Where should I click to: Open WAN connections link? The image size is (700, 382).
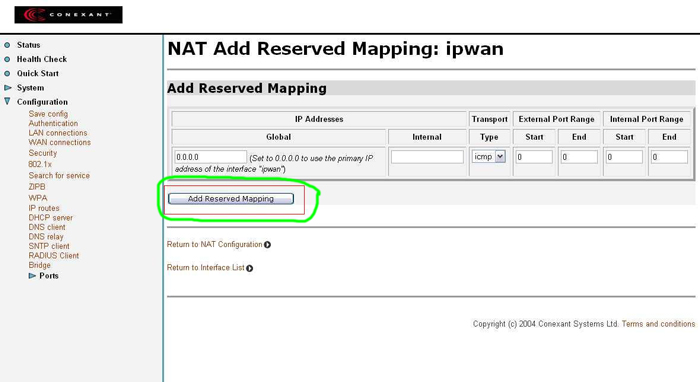(60, 142)
